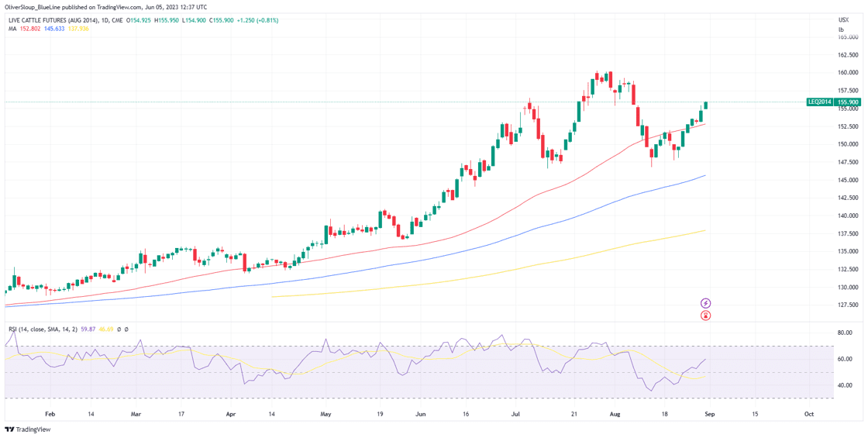Click the 16 date label on time axis
Viewport: 868px width, 438px height.
click(x=466, y=414)
